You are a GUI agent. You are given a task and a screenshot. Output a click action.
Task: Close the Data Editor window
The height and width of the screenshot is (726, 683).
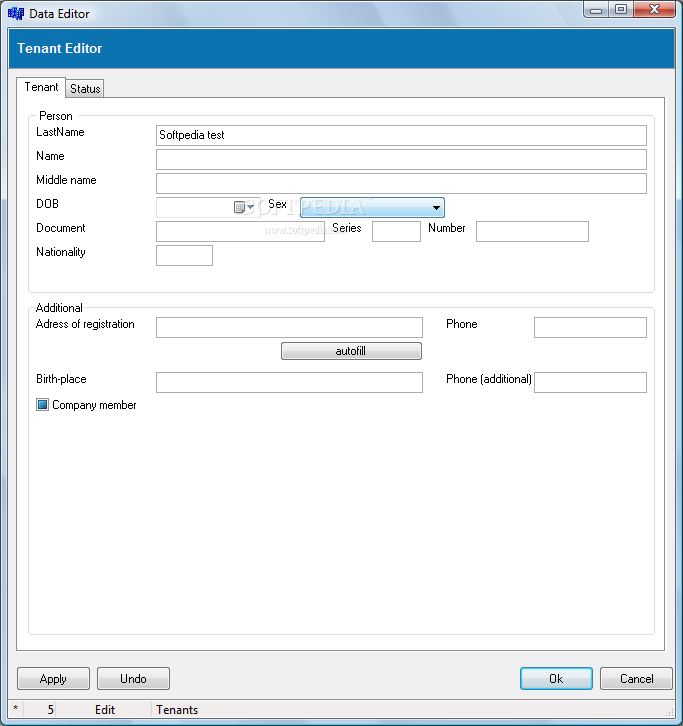pyautogui.click(x=654, y=10)
